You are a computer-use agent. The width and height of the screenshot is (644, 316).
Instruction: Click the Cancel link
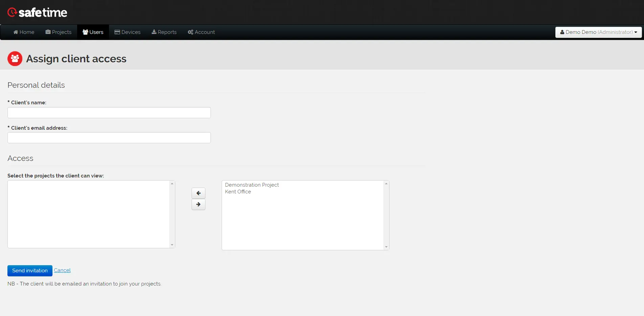tap(62, 270)
